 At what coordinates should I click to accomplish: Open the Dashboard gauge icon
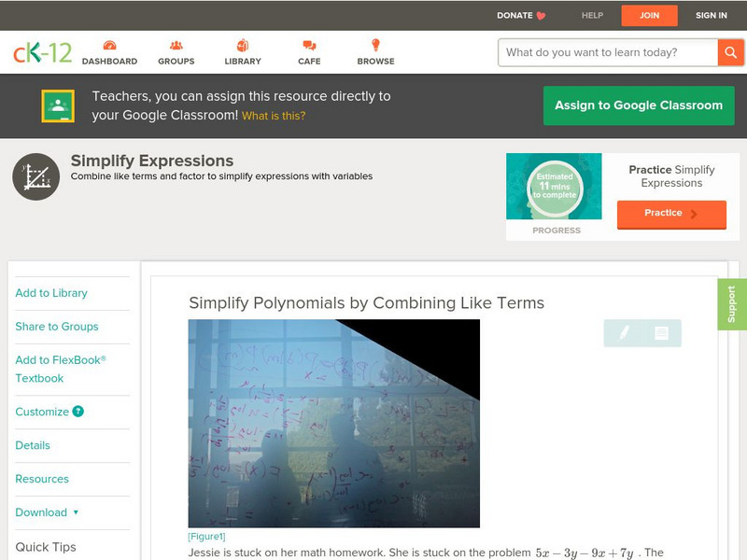point(109,45)
